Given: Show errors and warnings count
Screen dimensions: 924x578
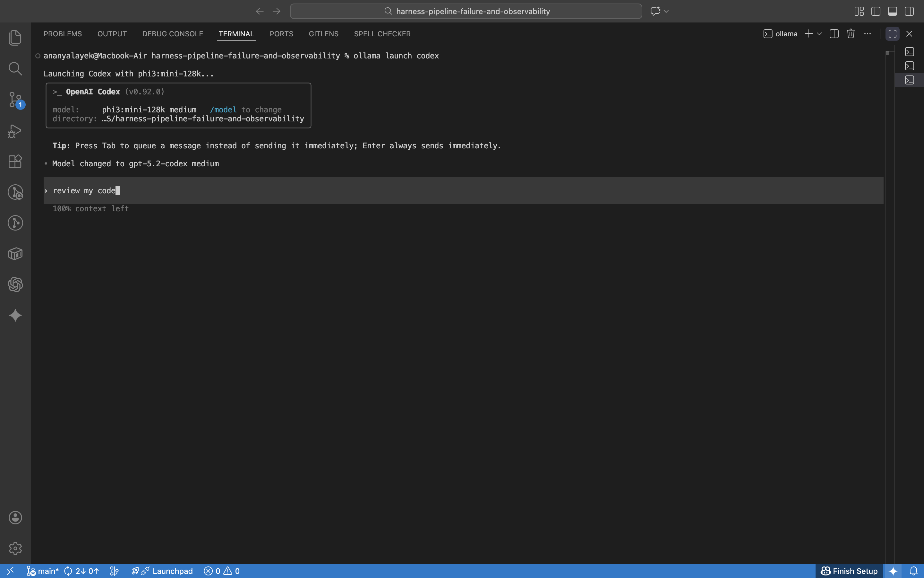Looking at the screenshot, I should (x=221, y=571).
